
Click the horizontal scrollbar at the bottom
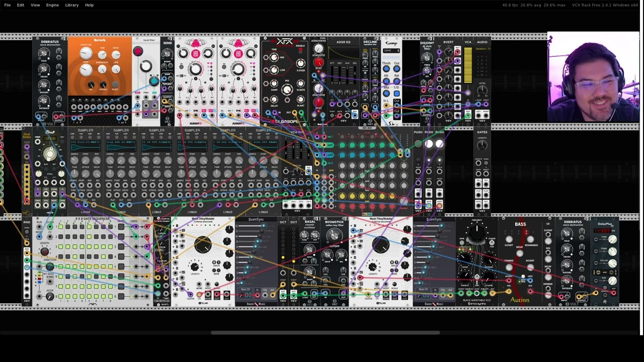coord(326,333)
